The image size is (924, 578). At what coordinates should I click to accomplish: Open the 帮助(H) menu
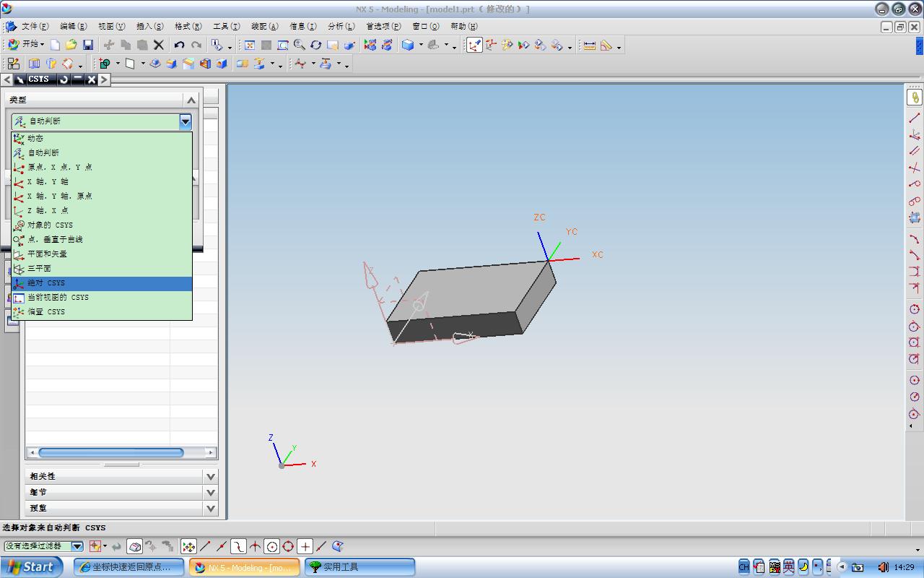point(463,27)
